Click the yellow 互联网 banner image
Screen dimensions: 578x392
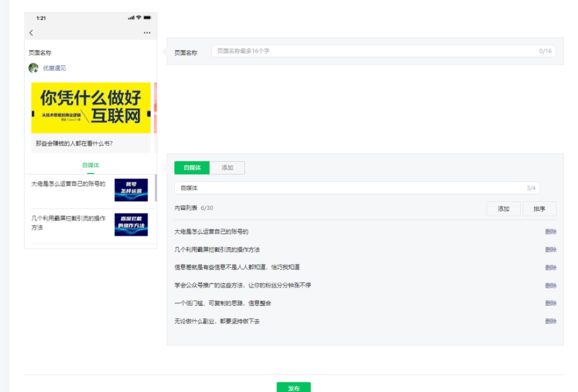click(x=91, y=108)
